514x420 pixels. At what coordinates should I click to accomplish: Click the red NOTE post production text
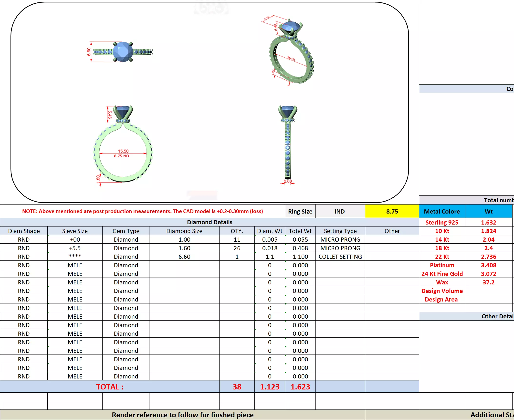click(x=142, y=211)
